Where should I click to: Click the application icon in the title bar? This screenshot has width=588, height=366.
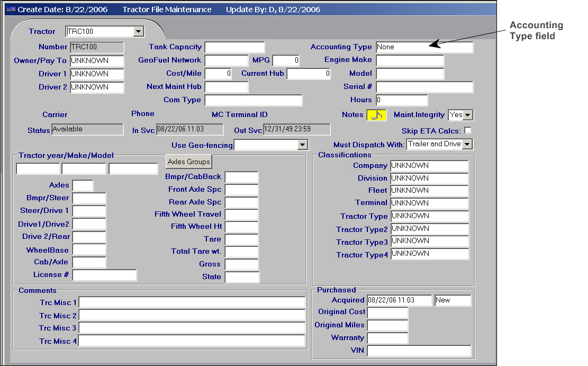11,9
